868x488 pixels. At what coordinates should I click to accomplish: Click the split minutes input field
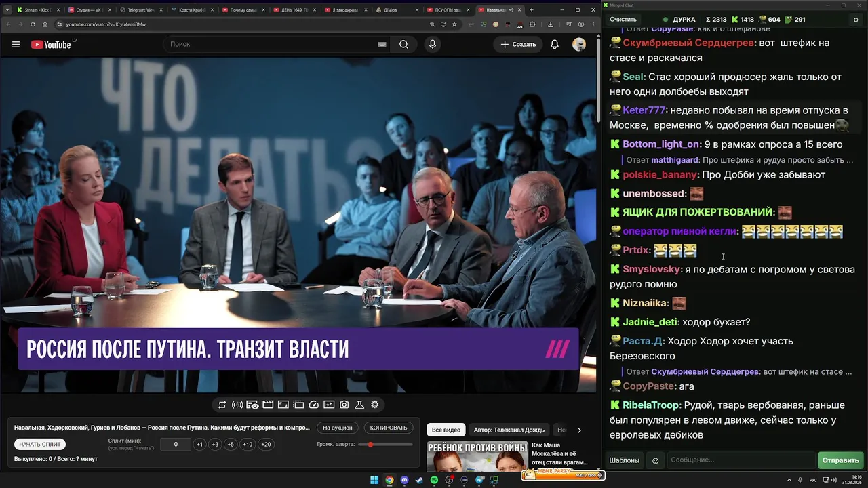(176, 445)
